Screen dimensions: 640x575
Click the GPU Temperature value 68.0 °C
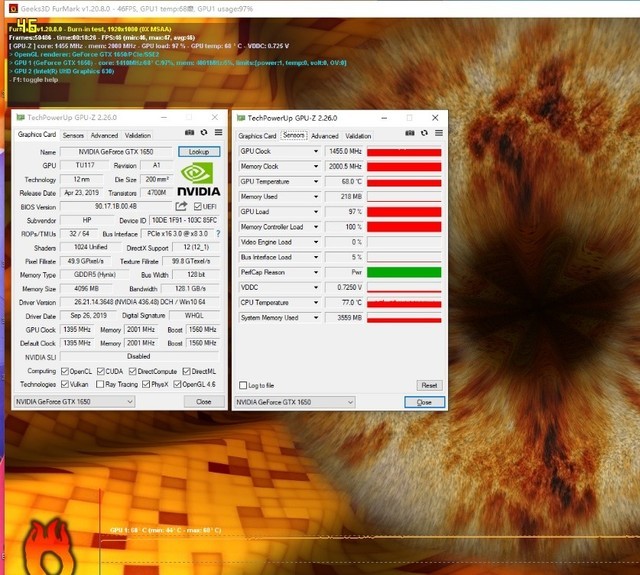[x=344, y=182]
